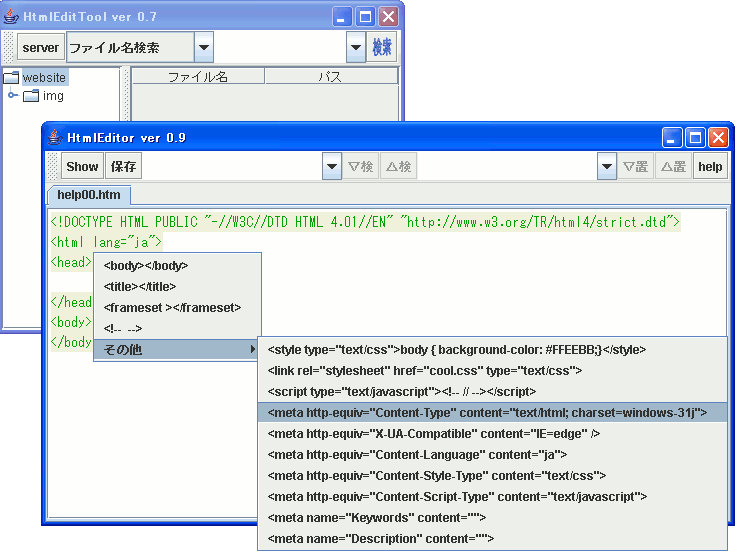The width and height of the screenshot is (736, 555).
Task: Switch to the help00.htm tab
Action: (x=89, y=195)
